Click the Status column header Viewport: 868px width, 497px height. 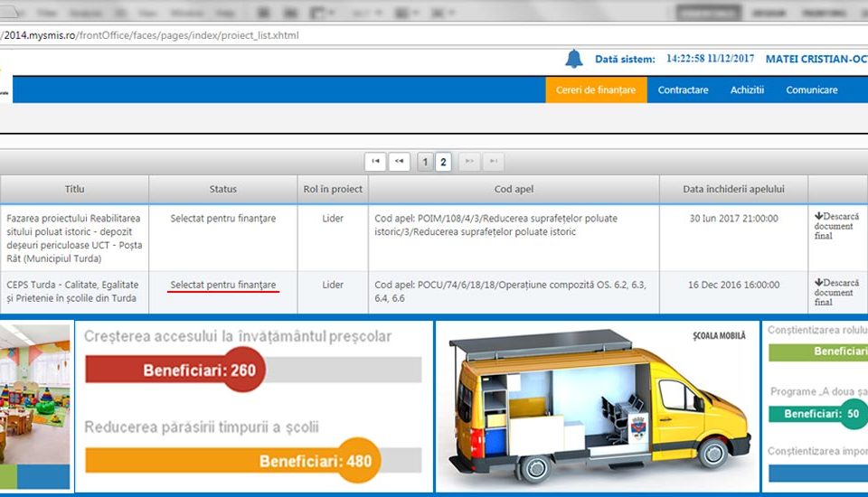pyautogui.click(x=222, y=189)
